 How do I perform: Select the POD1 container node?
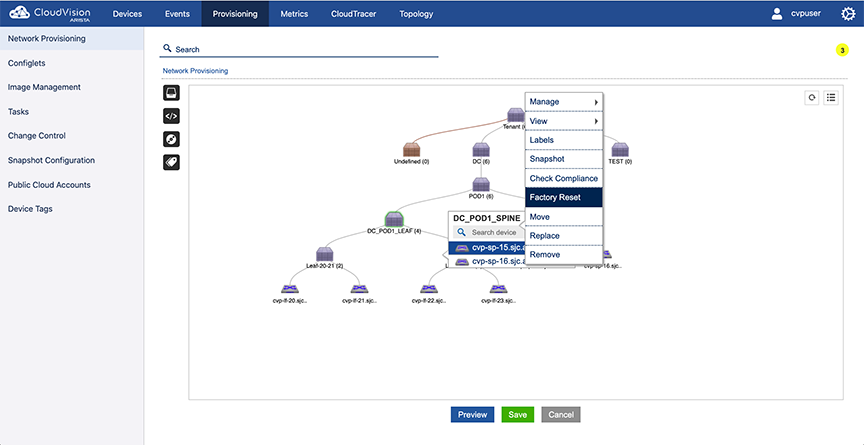(481, 184)
